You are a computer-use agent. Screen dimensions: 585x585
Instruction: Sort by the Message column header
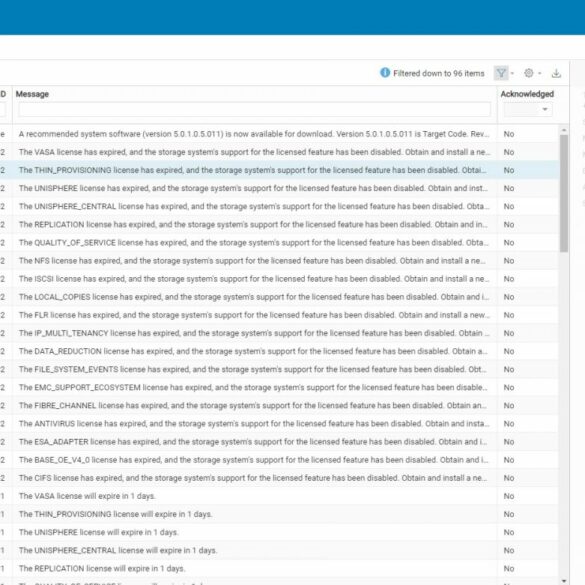pos(32,94)
